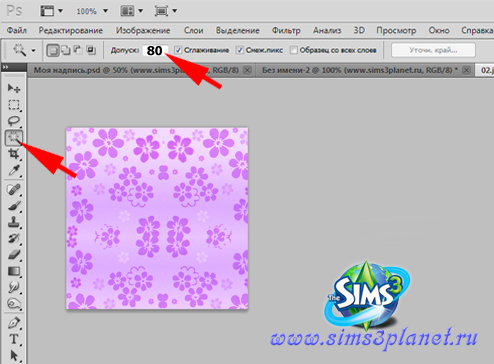
Task: Select the Blur tool
Action: pyautogui.click(x=14, y=287)
